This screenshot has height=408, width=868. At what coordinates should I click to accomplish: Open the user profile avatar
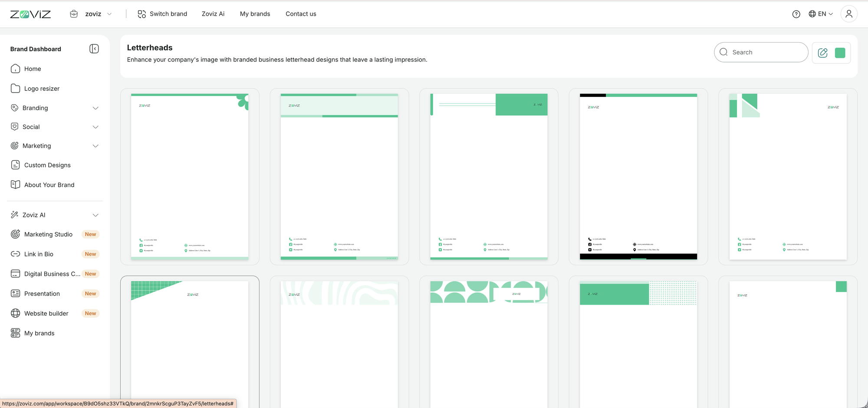click(x=849, y=14)
